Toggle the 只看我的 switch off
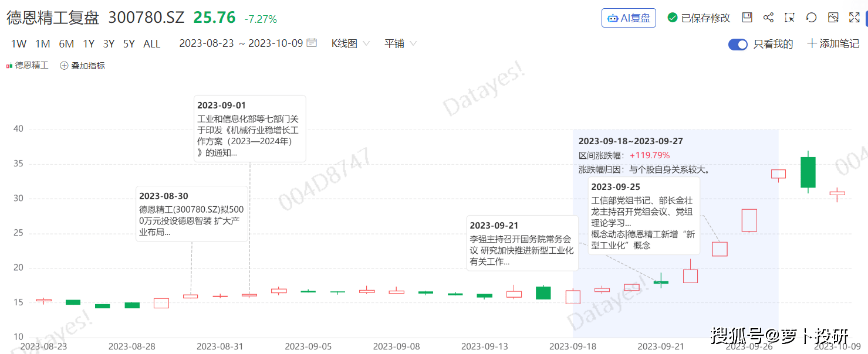 738,44
